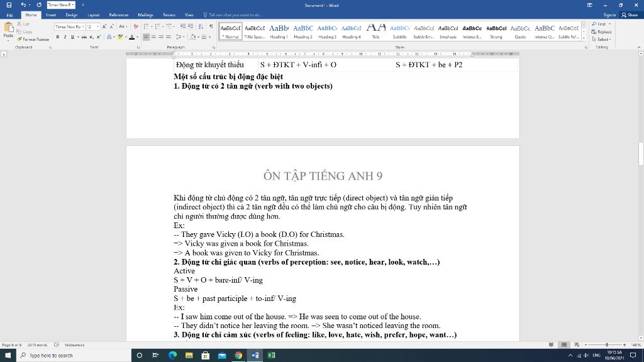Apply subscript formatting

91,37
